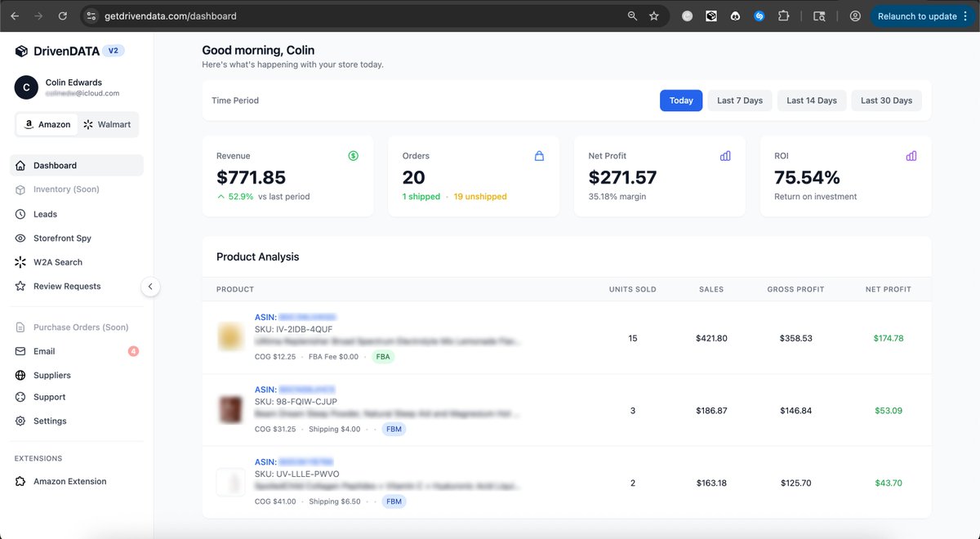The width and height of the screenshot is (980, 539).
Task: Click the Colin Edwards avatar circle
Action: click(26, 87)
